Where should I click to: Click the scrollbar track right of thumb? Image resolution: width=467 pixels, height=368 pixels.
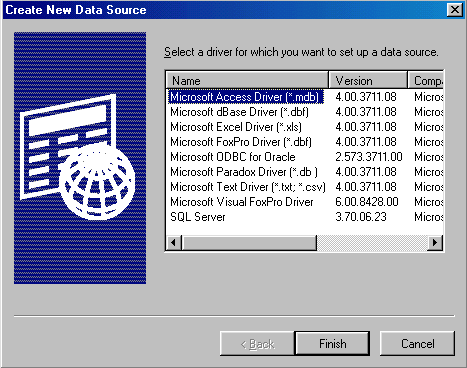pyautogui.click(x=372, y=242)
